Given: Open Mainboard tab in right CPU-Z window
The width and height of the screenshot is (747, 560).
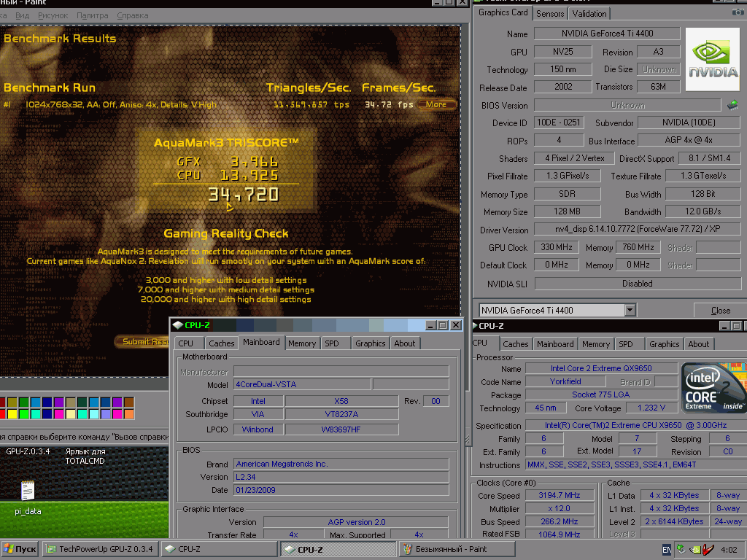Looking at the screenshot, I should click(555, 344).
